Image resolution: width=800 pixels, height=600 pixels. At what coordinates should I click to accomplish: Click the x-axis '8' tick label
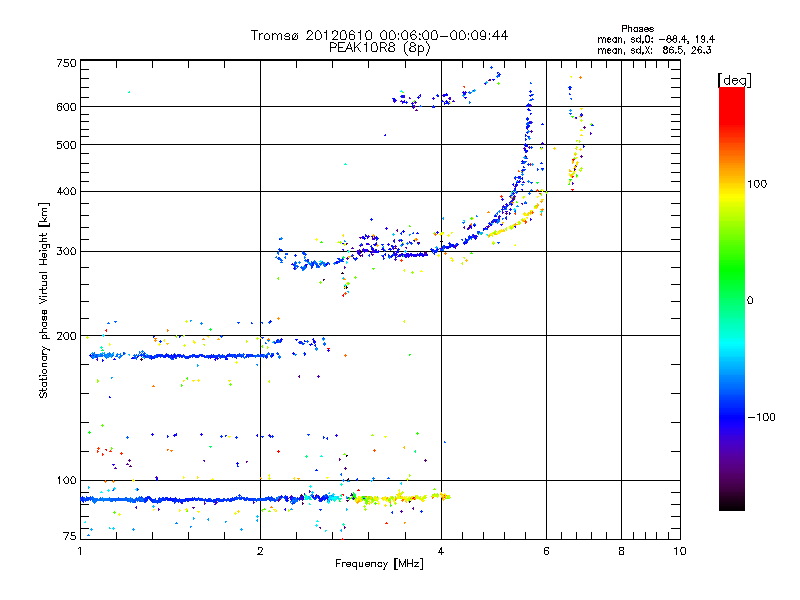pos(621,551)
